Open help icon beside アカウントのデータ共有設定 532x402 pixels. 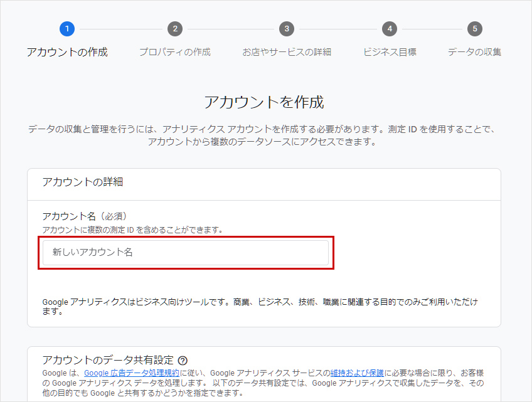[x=183, y=361]
